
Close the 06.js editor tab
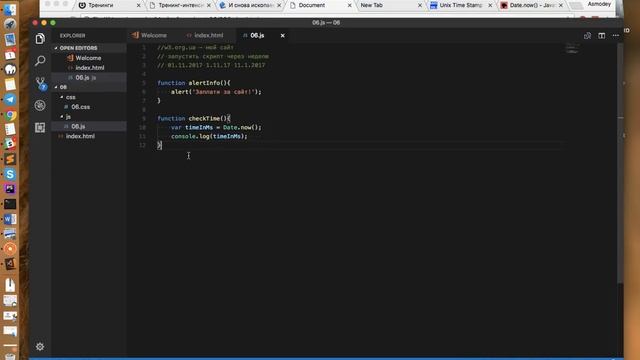pyautogui.click(x=282, y=36)
